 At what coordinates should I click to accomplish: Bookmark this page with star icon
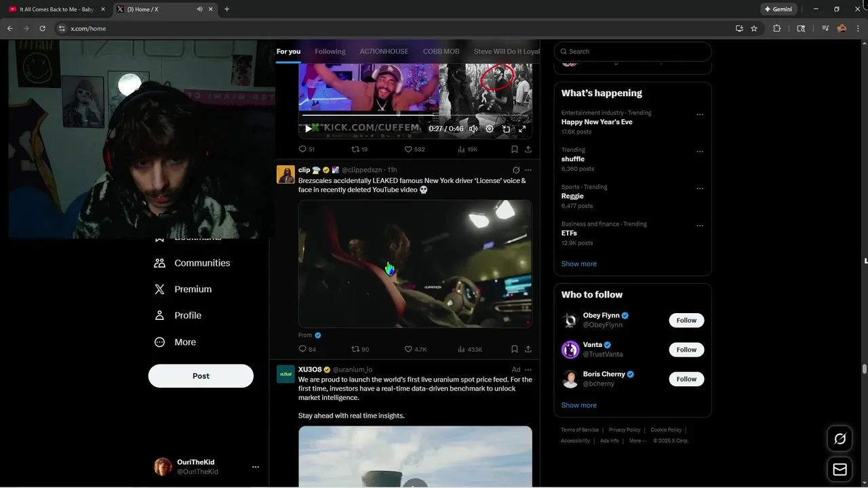coord(754,28)
